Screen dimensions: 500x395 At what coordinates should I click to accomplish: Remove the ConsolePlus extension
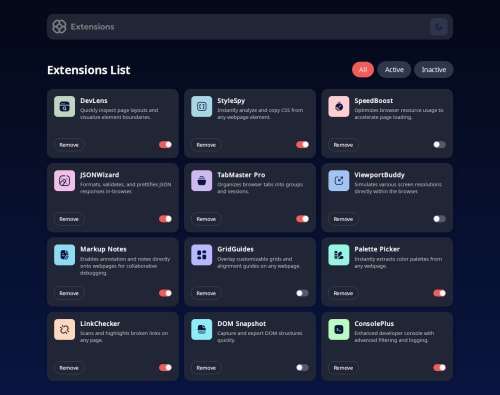[x=343, y=368]
